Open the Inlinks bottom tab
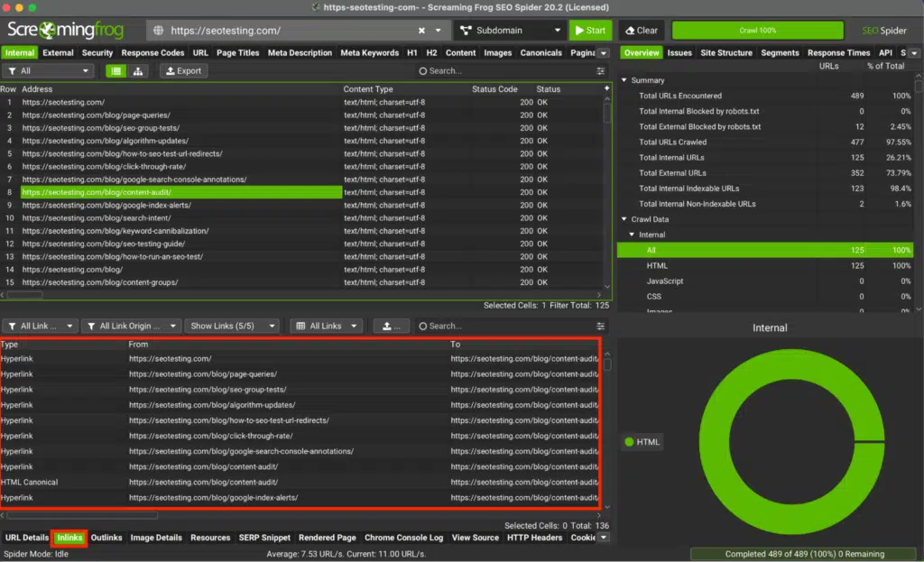 pyautogui.click(x=69, y=538)
